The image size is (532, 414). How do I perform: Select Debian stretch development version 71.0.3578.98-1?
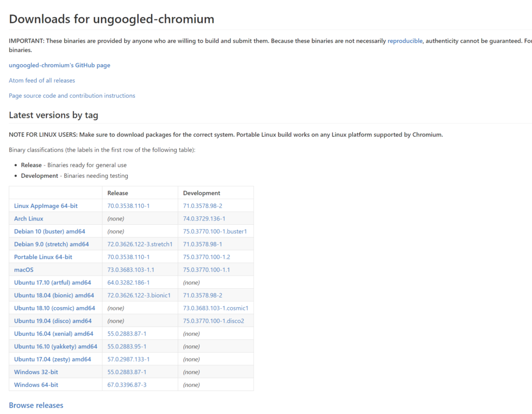point(203,244)
